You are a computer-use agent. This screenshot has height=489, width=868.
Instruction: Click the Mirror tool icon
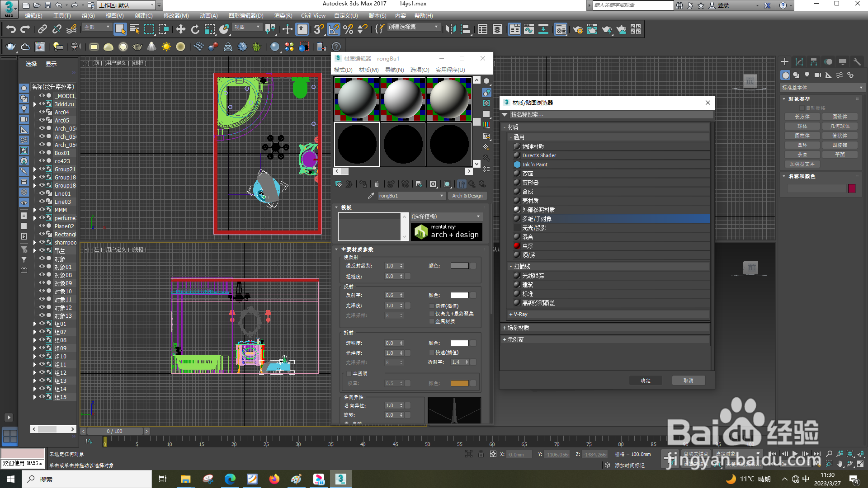[x=451, y=29]
